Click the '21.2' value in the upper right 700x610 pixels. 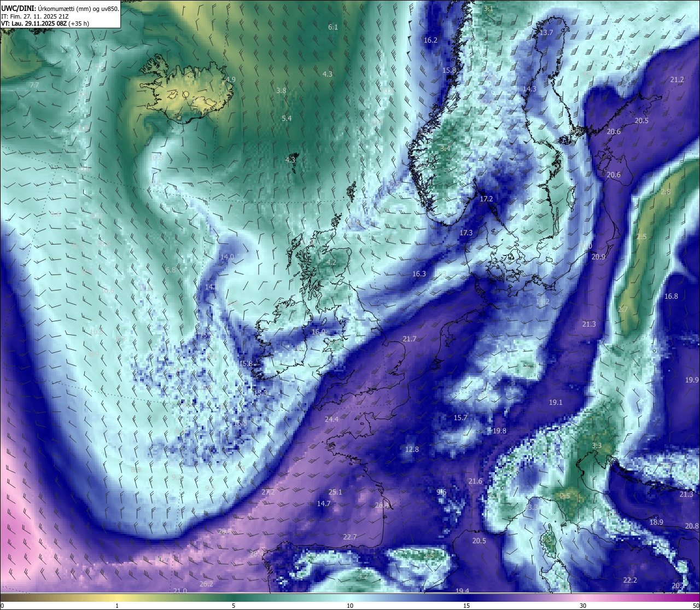[677, 79]
